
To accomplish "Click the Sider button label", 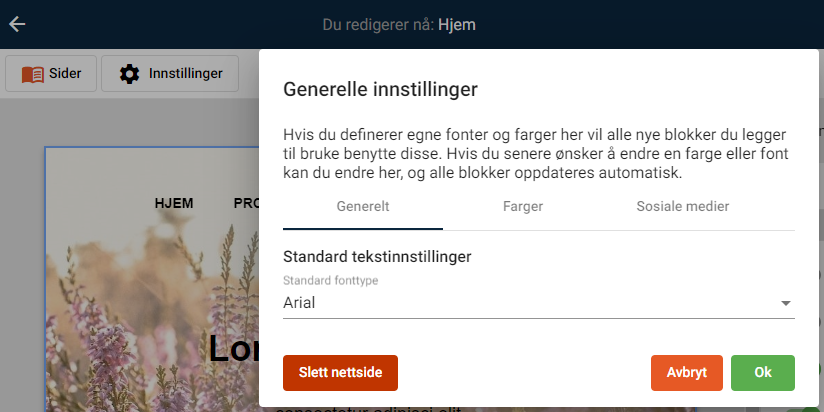I will coord(65,73).
